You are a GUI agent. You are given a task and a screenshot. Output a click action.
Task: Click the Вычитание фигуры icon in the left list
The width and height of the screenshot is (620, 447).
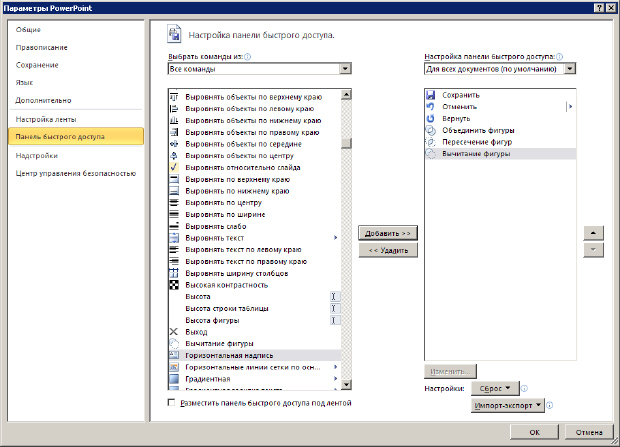[x=174, y=343]
